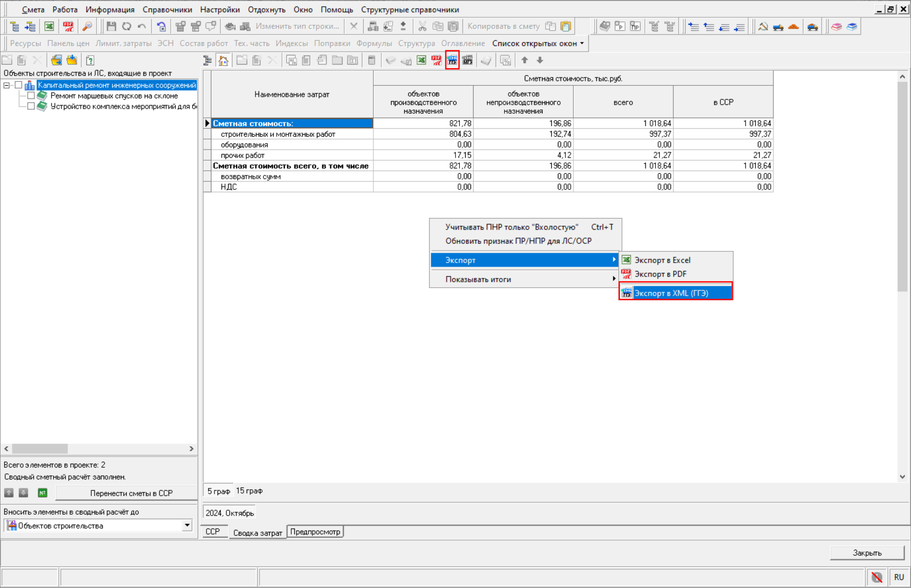Click the green № icon in left panel

pyautogui.click(x=42, y=493)
